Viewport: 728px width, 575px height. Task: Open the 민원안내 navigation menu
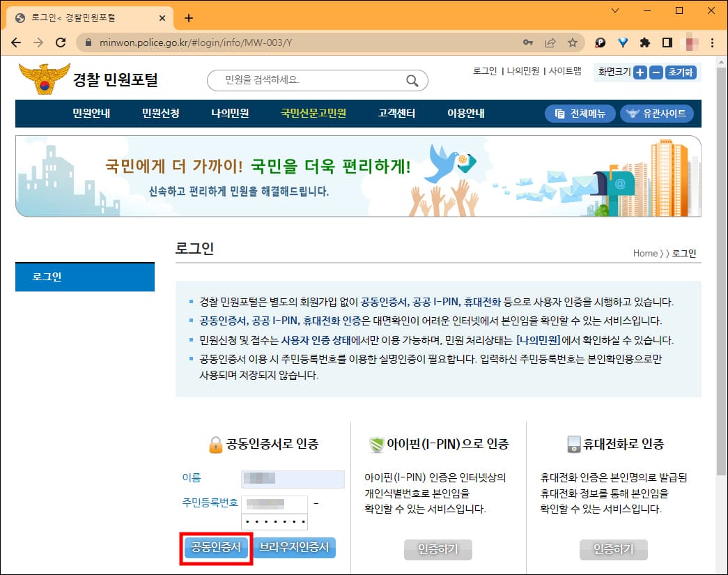tap(90, 114)
